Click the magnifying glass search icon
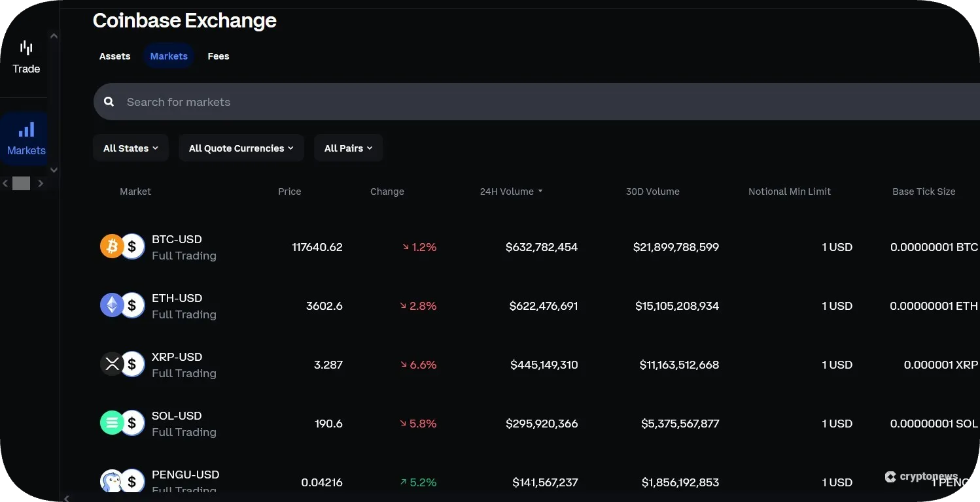 (109, 101)
